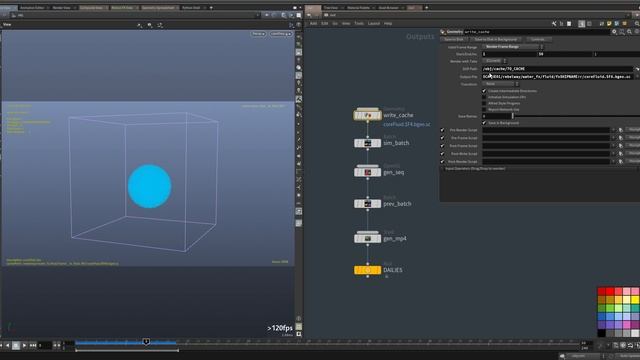The image size is (640, 360).
Task: Click the Controls button
Action: (538, 39)
